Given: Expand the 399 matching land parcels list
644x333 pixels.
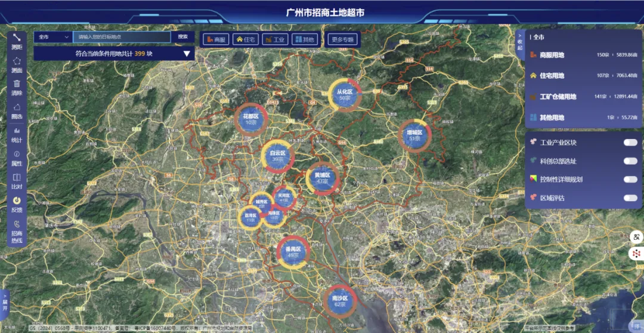Looking at the screenshot, I should point(187,54).
